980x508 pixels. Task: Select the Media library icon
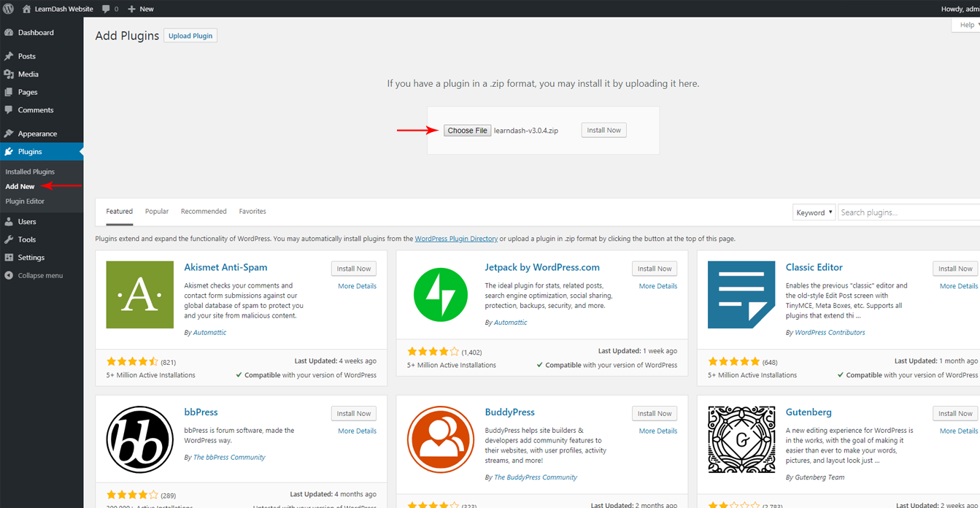9,74
